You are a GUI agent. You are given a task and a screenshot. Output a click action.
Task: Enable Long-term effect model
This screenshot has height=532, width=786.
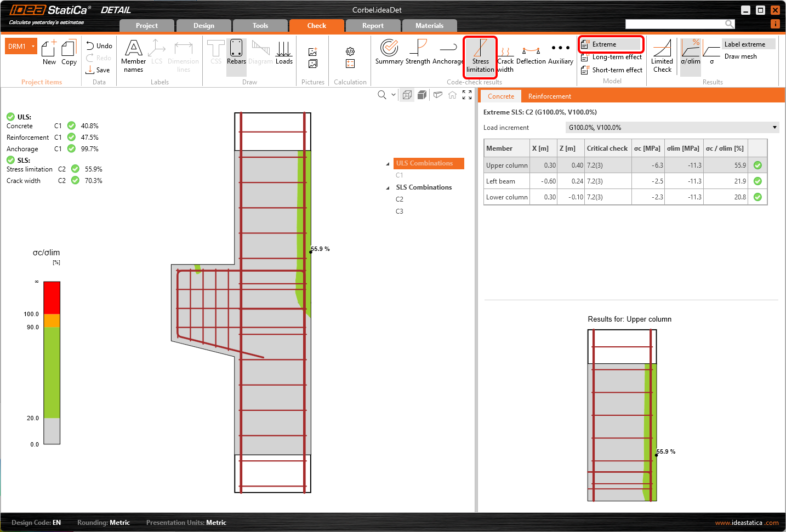612,57
